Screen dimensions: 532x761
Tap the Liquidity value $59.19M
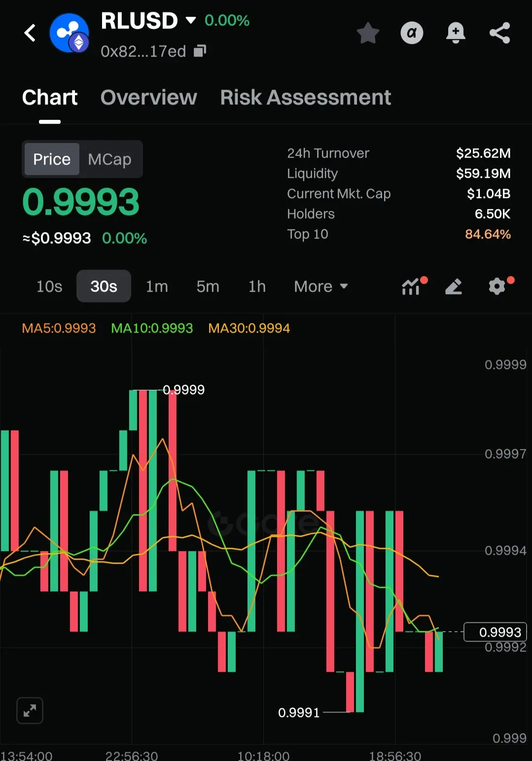[x=483, y=173]
